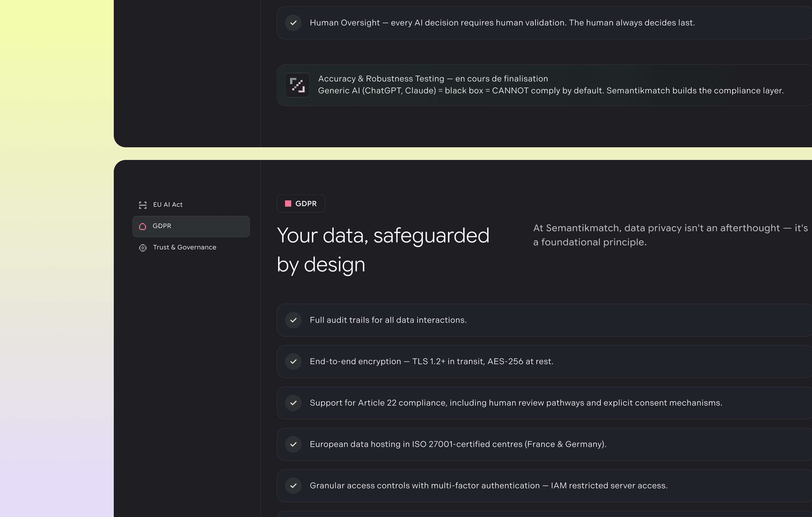
Task: Click the pink square in the GDPR badge
Action: [x=288, y=203]
